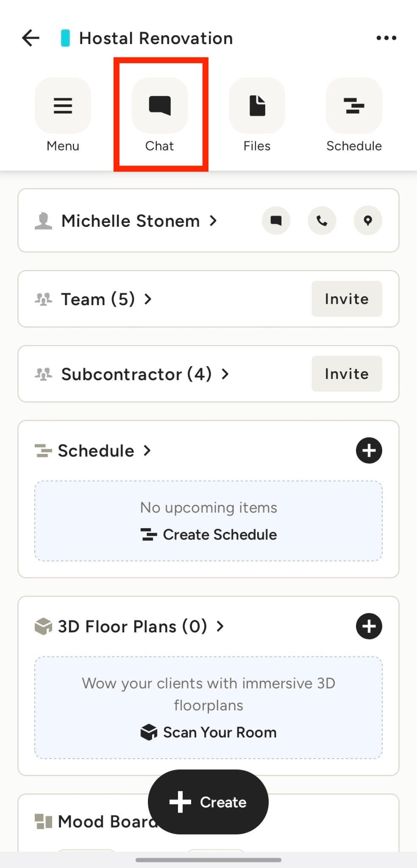This screenshot has width=417, height=868.
Task: Add a new schedule item with plus
Action: pos(369,451)
